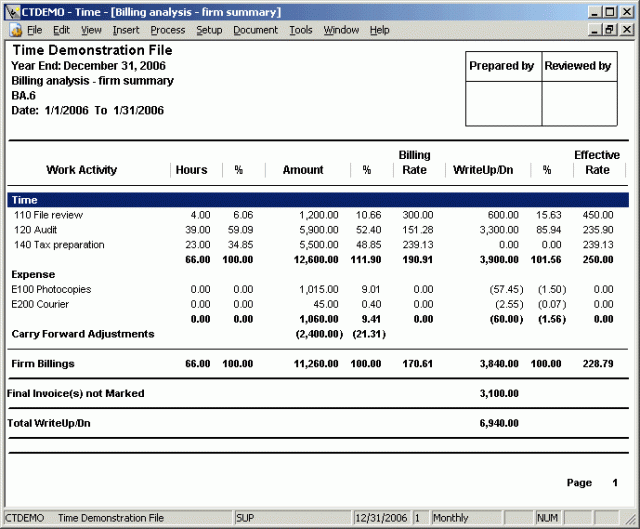The image size is (640, 529).
Task: Open the Process menu
Action: 167,30
